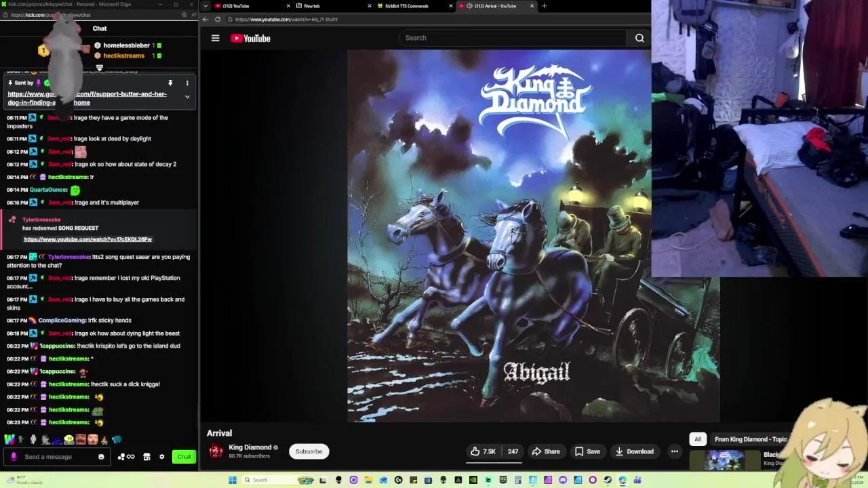Open Steam from the taskbar
The height and width of the screenshot is (488, 868).
pyautogui.click(x=608, y=480)
